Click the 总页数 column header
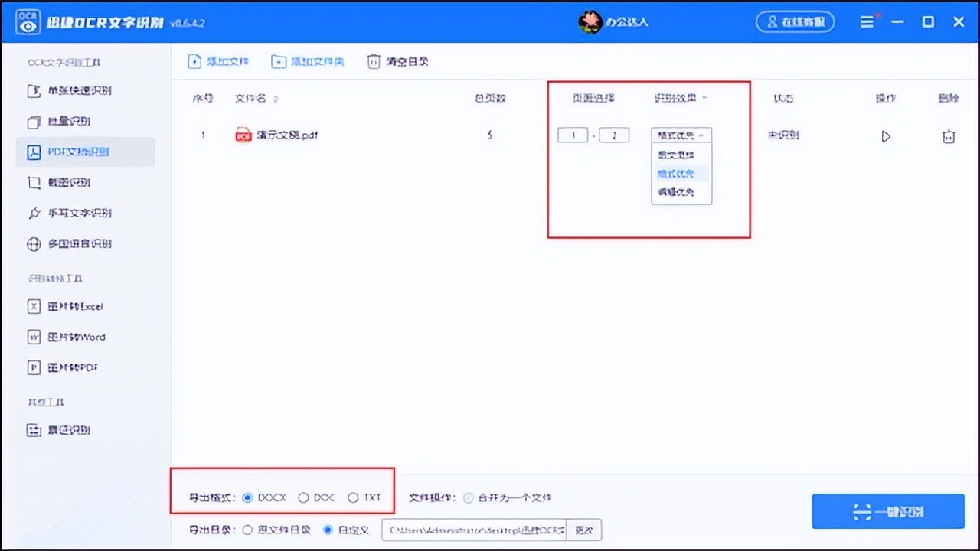The width and height of the screenshot is (980, 551). (x=490, y=99)
